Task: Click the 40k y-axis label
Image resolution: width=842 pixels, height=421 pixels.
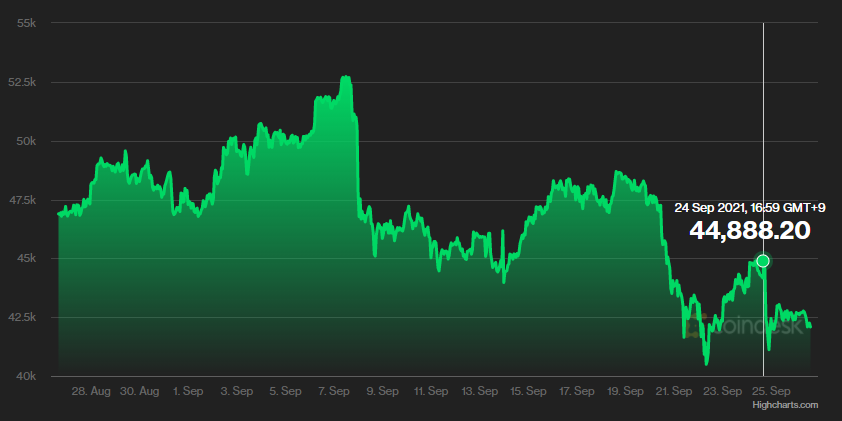Action: (27, 376)
